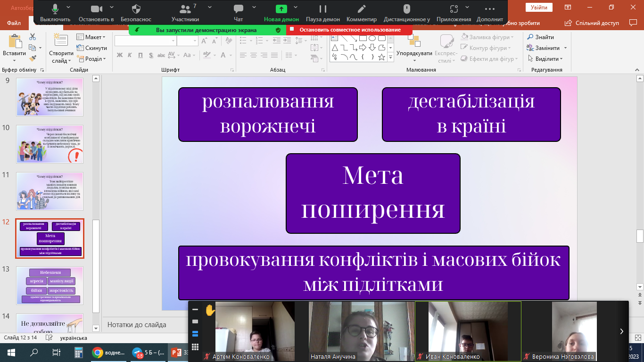The height and width of the screenshot is (362, 644).
Task: Click the cut scissors icon
Action: tap(33, 37)
